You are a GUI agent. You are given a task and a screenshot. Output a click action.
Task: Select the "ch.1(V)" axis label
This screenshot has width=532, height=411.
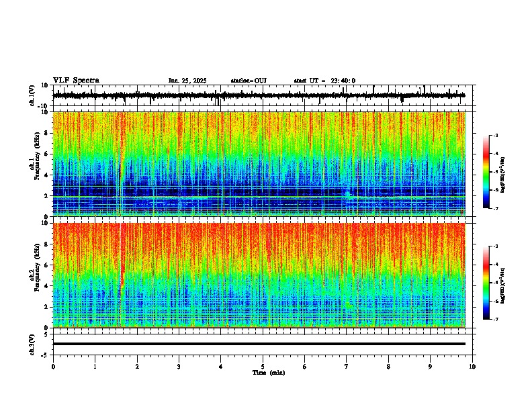pyautogui.click(x=32, y=95)
